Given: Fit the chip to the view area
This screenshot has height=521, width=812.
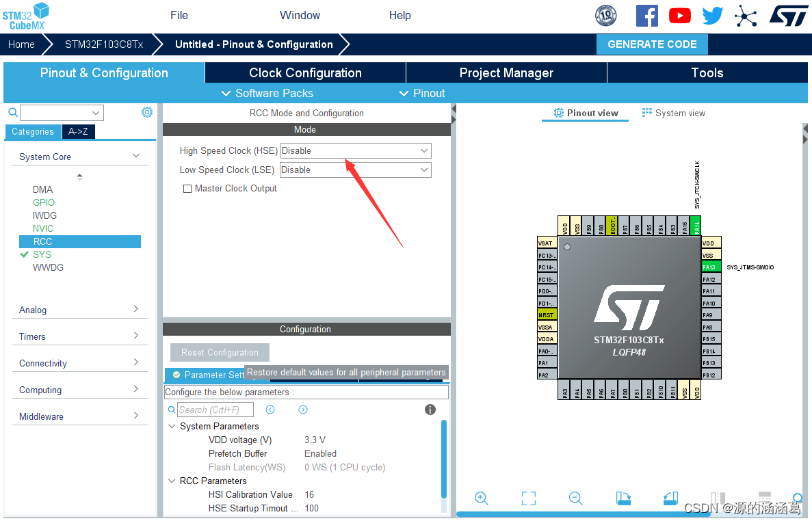Looking at the screenshot, I should (x=529, y=498).
